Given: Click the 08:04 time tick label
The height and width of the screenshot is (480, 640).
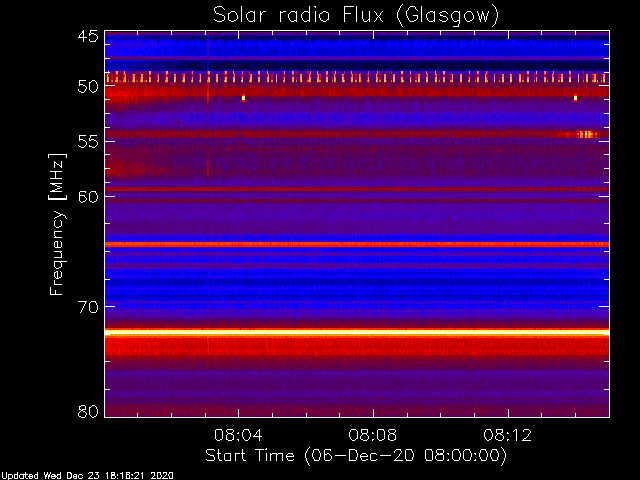Looking at the screenshot, I should pyautogui.click(x=238, y=435).
